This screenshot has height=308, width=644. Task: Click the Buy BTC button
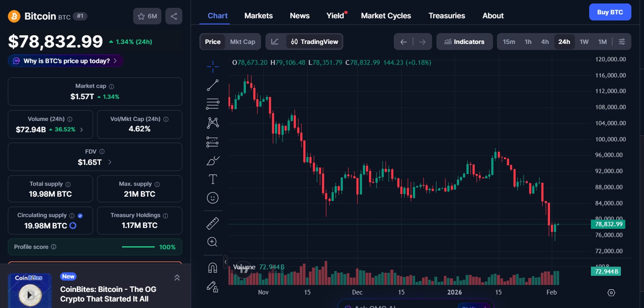click(610, 12)
